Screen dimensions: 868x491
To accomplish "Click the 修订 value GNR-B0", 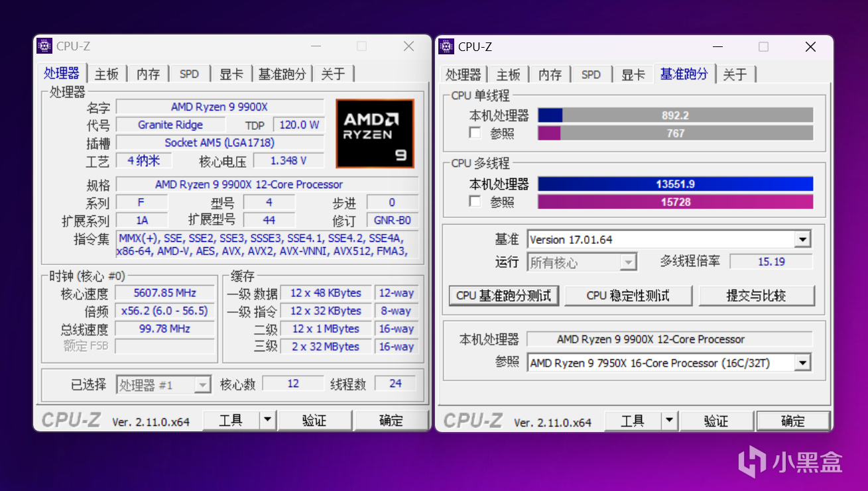I will point(393,220).
